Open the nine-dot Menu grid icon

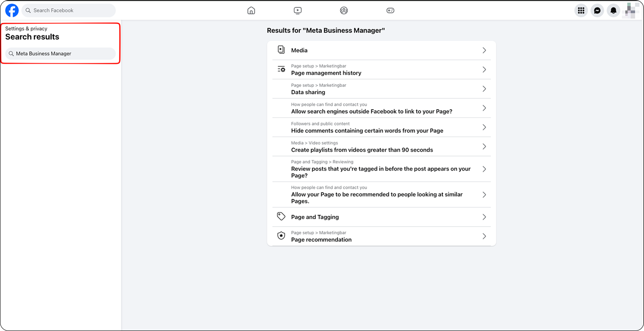click(x=581, y=11)
